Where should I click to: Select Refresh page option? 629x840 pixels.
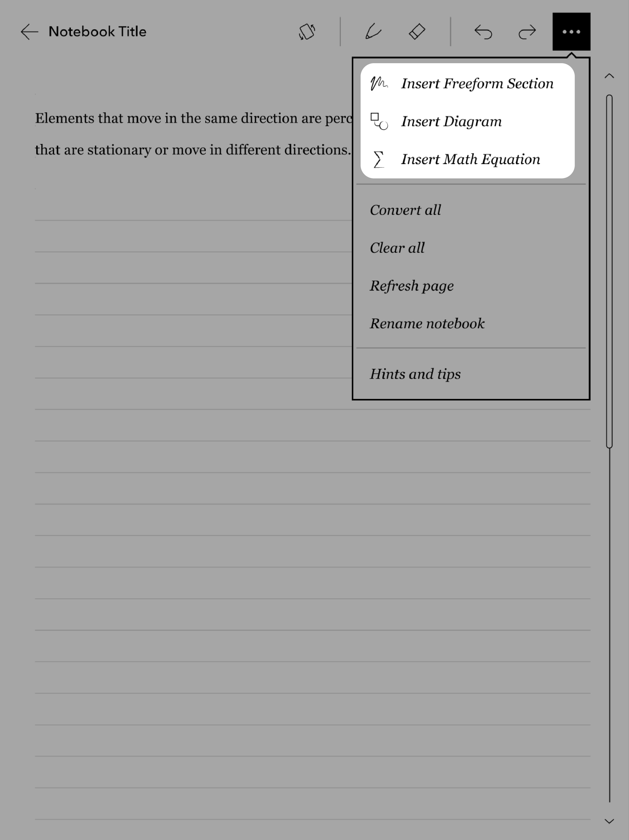pos(412,286)
